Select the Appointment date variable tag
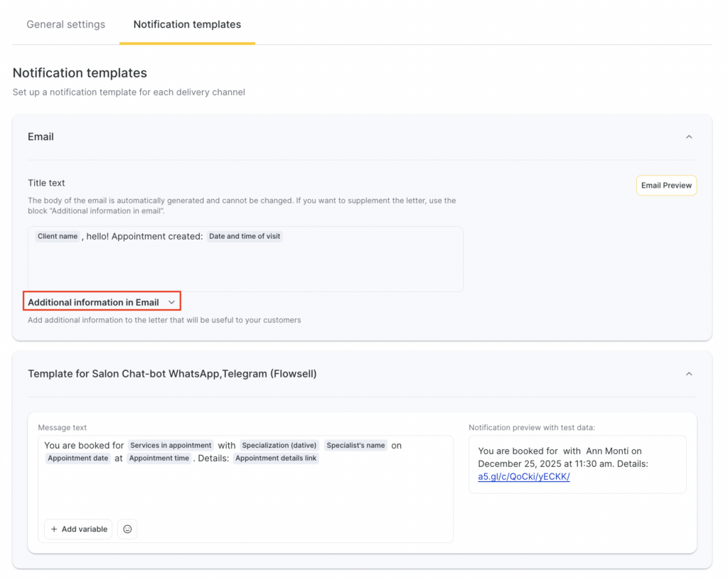This screenshot has height=580, width=728. [78, 458]
